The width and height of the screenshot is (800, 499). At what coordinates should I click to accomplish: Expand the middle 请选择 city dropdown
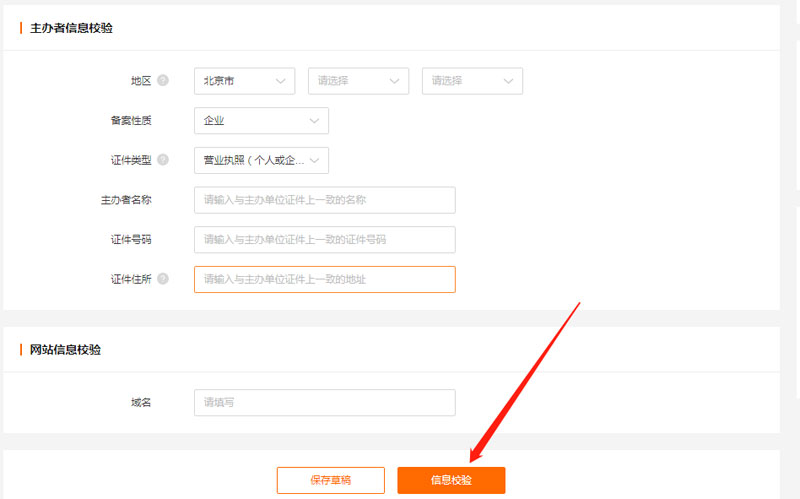pos(358,81)
